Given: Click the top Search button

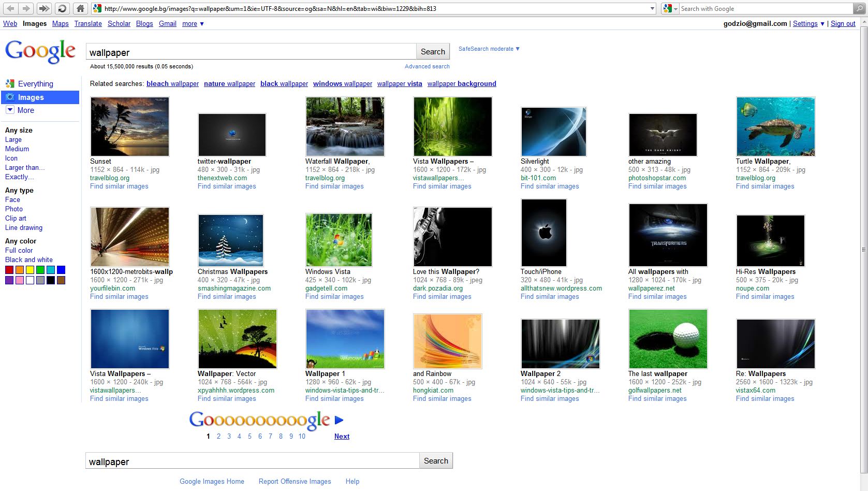Looking at the screenshot, I should pos(433,52).
